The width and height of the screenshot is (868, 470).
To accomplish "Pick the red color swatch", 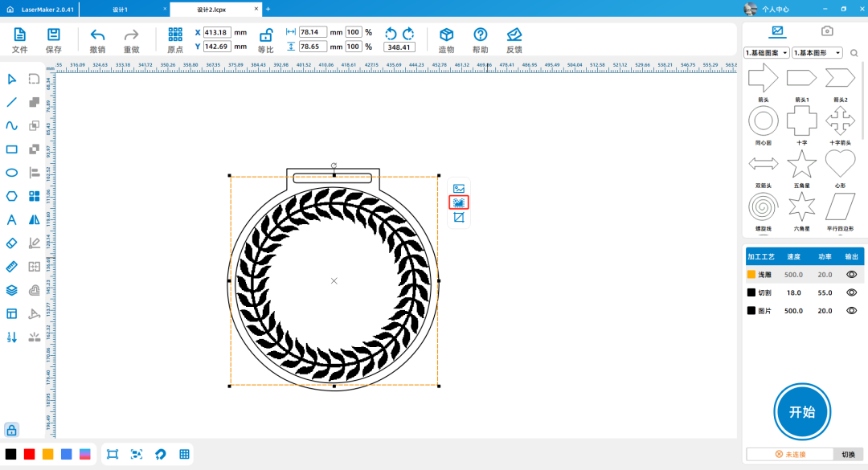I will (x=30, y=454).
